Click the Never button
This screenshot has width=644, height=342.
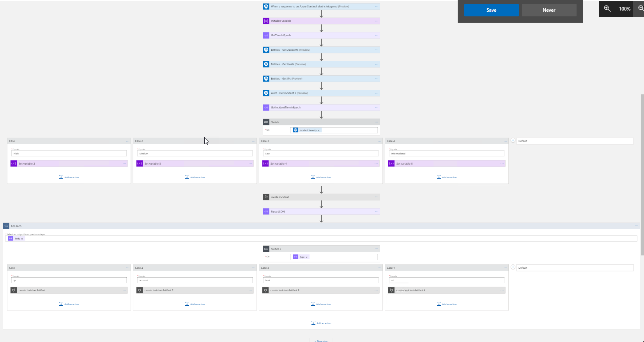(549, 10)
